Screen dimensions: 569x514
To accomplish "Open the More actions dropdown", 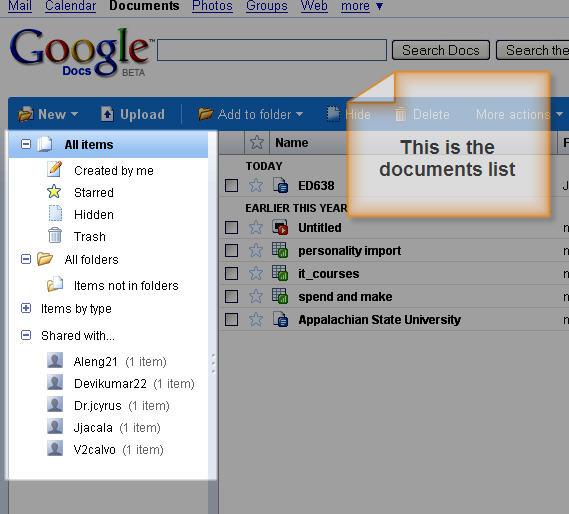I will [519, 115].
